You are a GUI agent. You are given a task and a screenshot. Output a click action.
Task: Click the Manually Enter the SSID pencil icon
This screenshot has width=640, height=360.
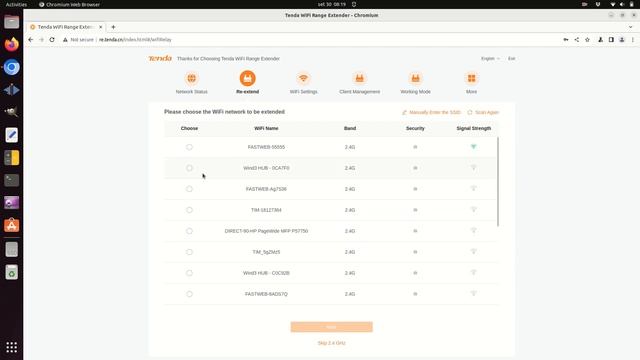(404, 112)
